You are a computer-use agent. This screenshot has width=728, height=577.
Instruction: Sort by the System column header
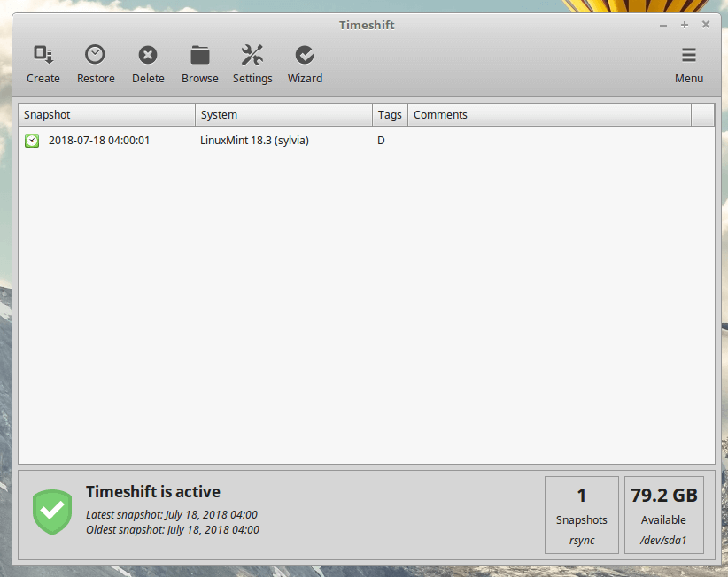(x=283, y=114)
